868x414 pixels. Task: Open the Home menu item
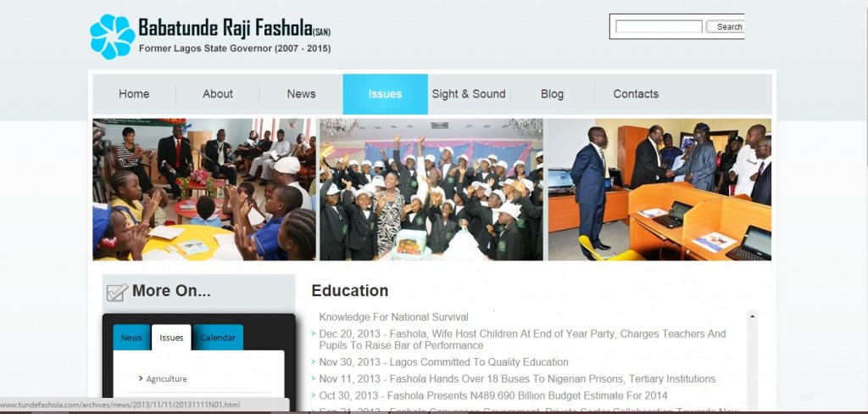pyautogui.click(x=134, y=94)
